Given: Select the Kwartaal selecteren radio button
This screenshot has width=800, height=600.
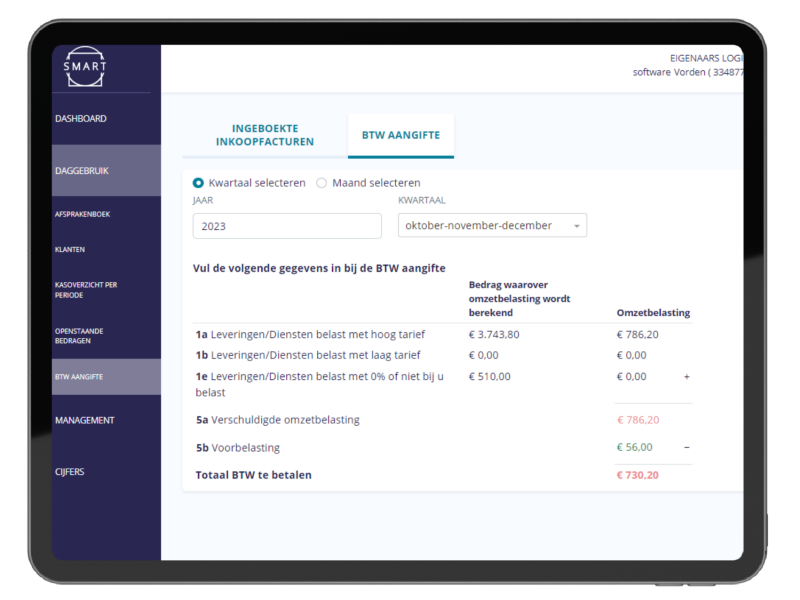Looking at the screenshot, I should [x=198, y=183].
